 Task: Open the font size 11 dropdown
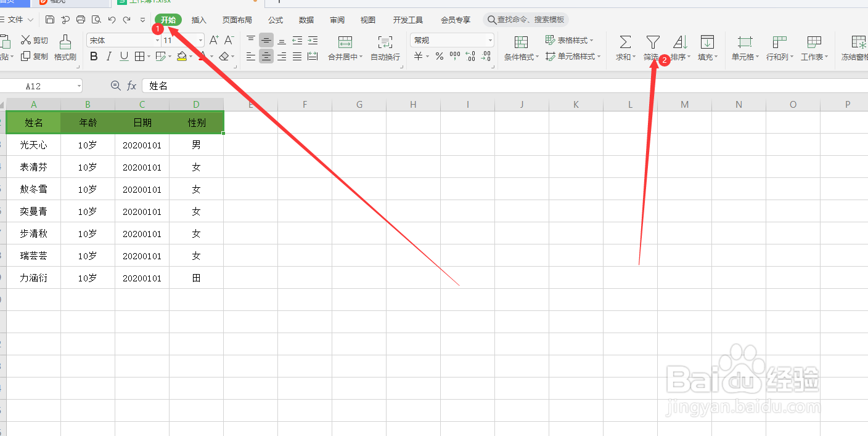point(200,40)
